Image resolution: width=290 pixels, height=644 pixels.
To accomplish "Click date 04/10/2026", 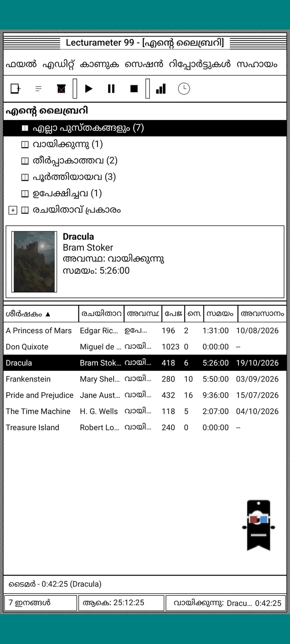I will point(257,411).
